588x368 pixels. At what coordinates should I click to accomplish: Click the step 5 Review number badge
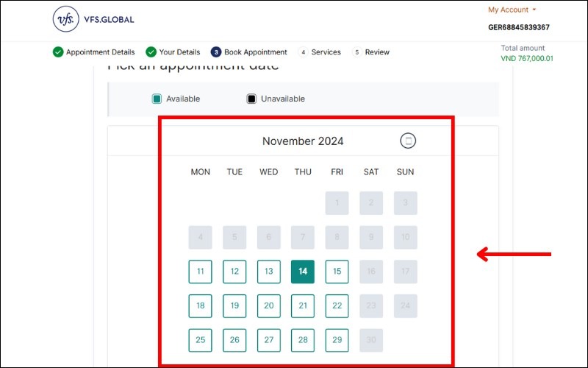coord(357,52)
